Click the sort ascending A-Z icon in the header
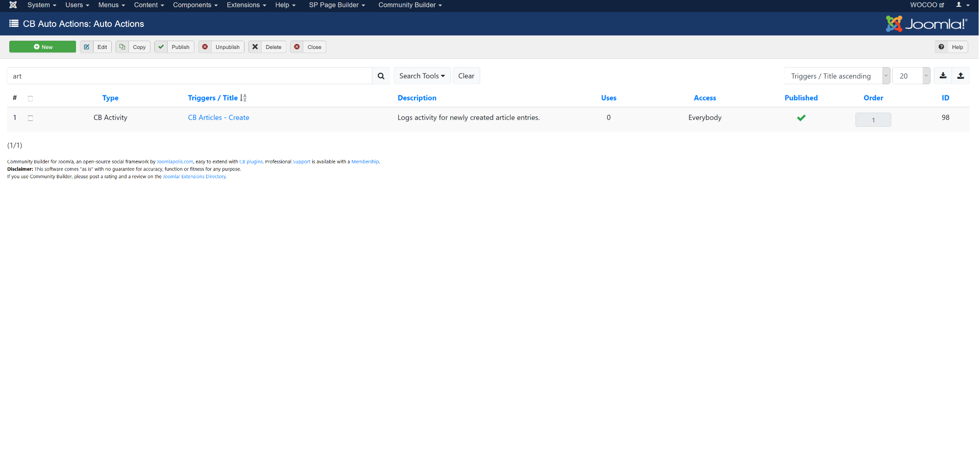The width and height of the screenshot is (980, 471). pos(243,98)
